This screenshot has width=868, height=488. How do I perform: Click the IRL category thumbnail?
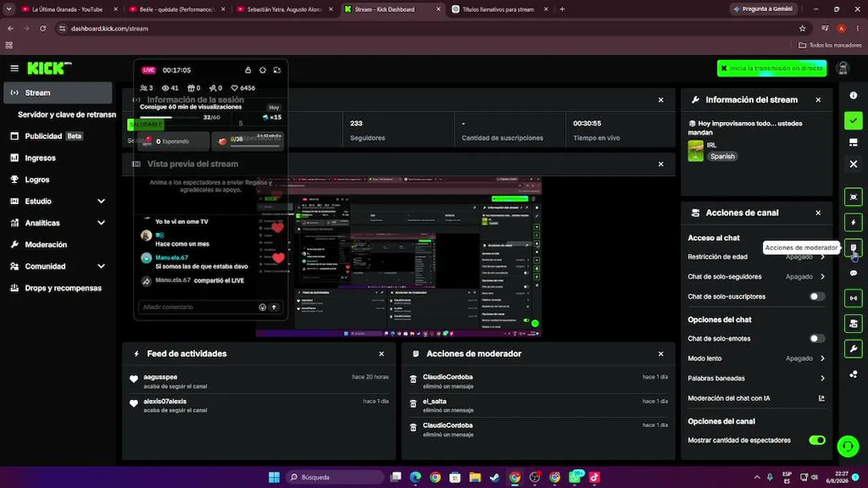click(x=696, y=150)
